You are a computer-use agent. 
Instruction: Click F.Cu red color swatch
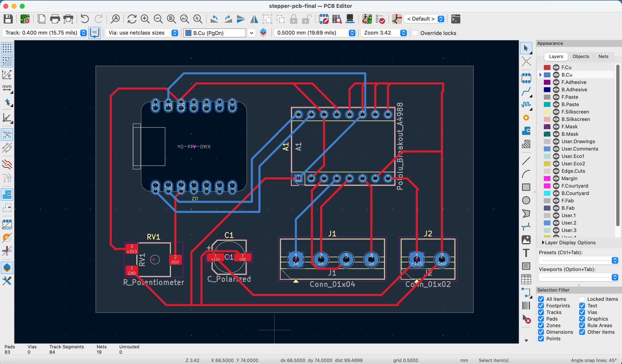pyautogui.click(x=547, y=67)
